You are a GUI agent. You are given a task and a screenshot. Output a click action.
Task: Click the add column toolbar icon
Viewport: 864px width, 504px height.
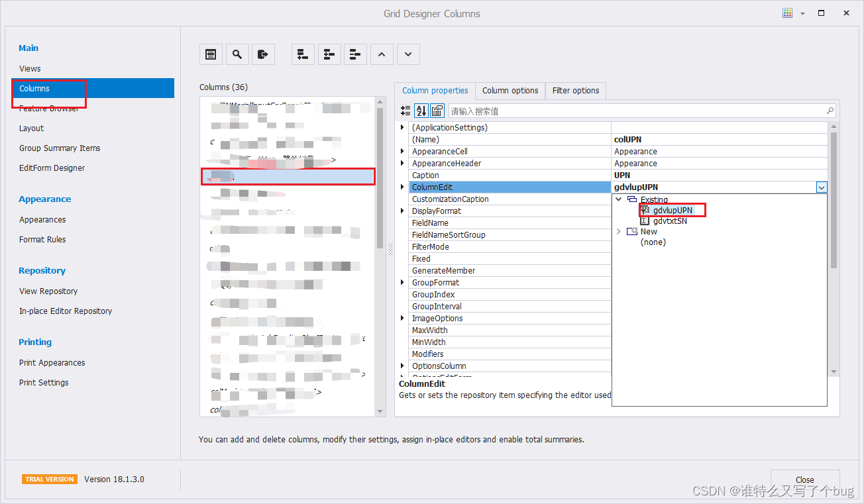[x=303, y=54]
